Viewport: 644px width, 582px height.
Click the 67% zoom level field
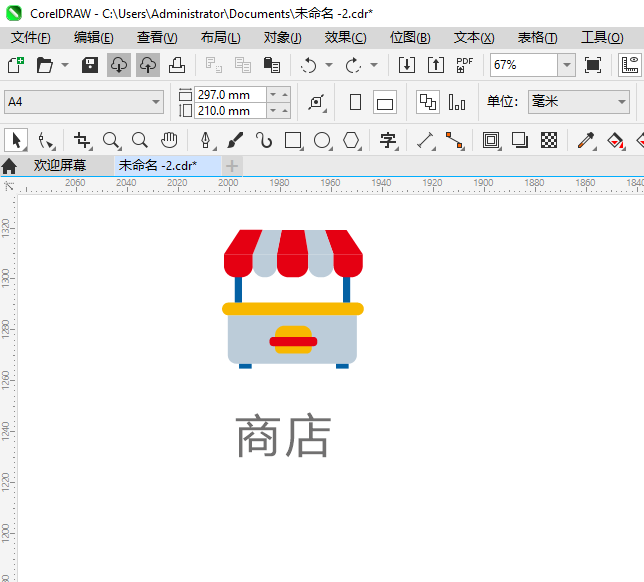(x=524, y=65)
